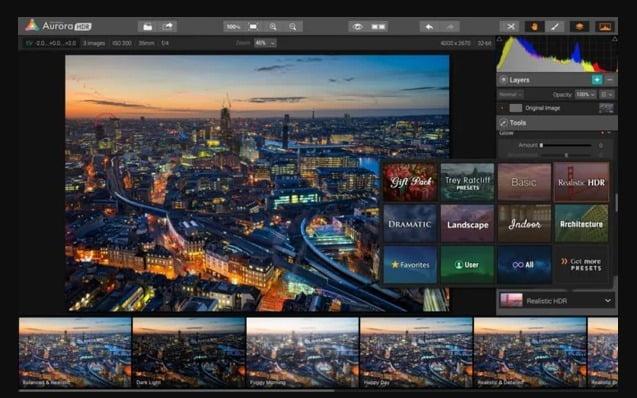Click the zoom out magnifier
637x398 pixels.
[292, 27]
